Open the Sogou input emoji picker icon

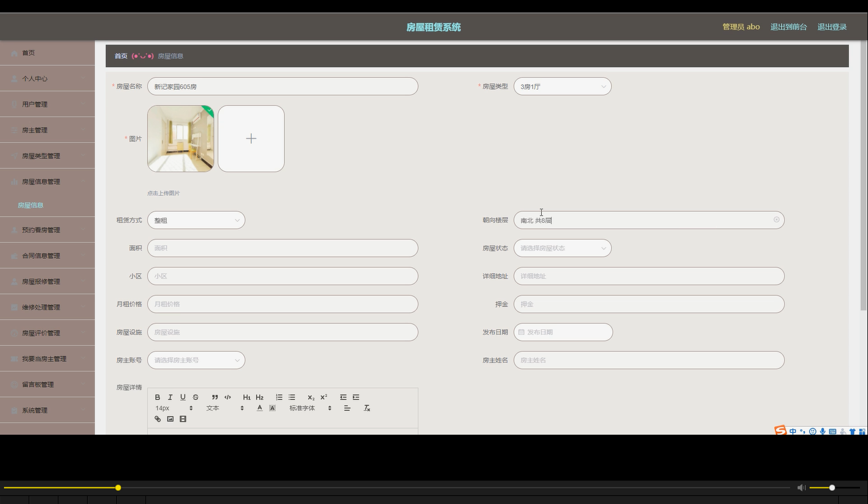pyautogui.click(x=812, y=431)
